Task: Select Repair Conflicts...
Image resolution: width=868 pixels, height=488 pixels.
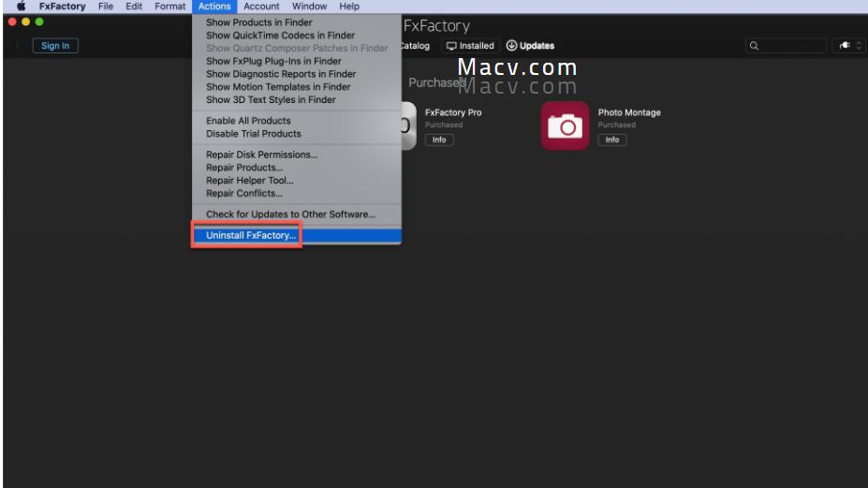Action: click(297, 193)
